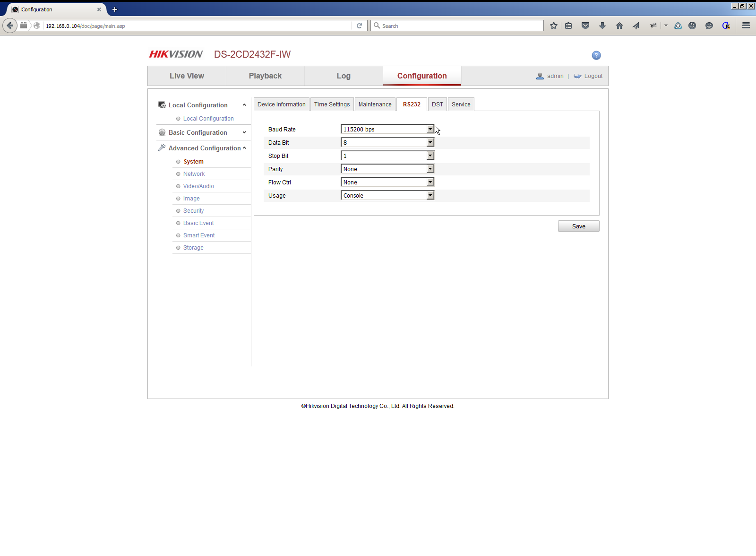Select System in the sidebar
The image size is (756, 556).
(x=194, y=162)
